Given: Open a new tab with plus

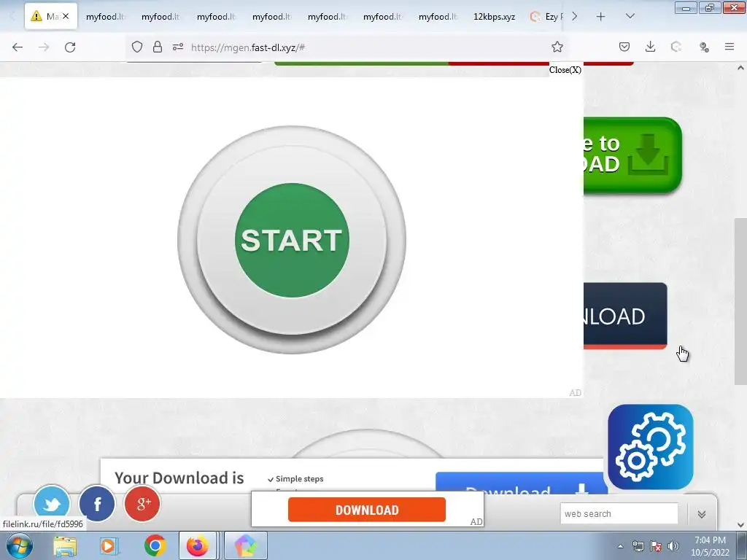Looking at the screenshot, I should tap(601, 17).
